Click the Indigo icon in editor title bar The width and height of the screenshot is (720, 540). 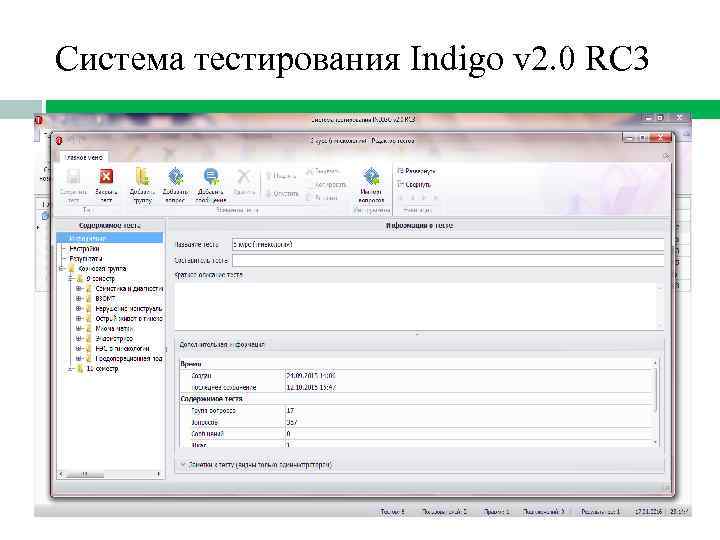click(58, 141)
